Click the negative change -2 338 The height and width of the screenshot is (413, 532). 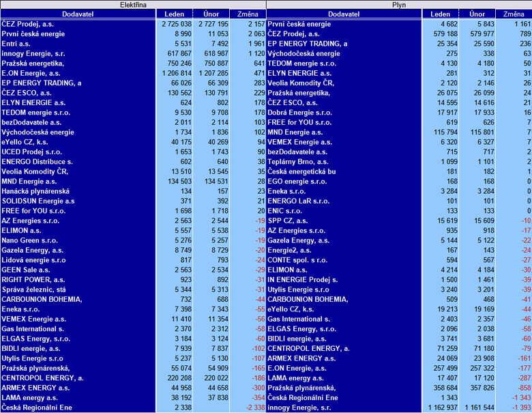pos(255,408)
